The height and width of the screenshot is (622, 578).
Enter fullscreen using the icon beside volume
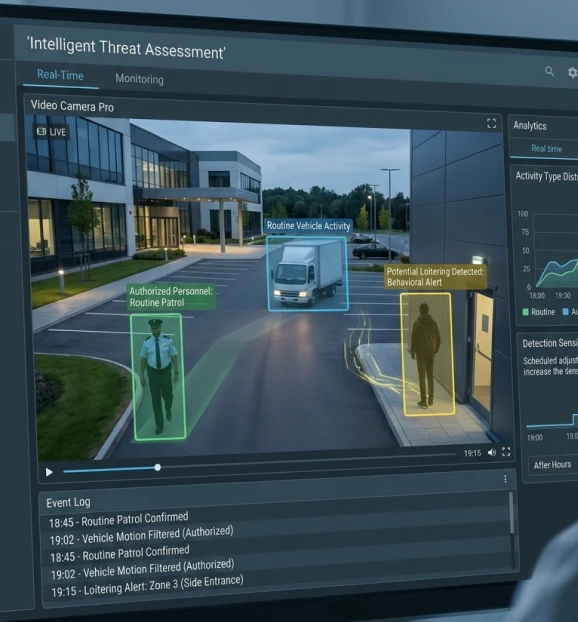pos(506,452)
